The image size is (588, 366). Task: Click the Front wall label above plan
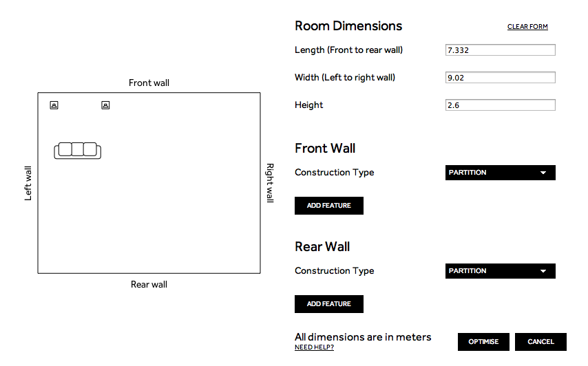pyautogui.click(x=149, y=83)
